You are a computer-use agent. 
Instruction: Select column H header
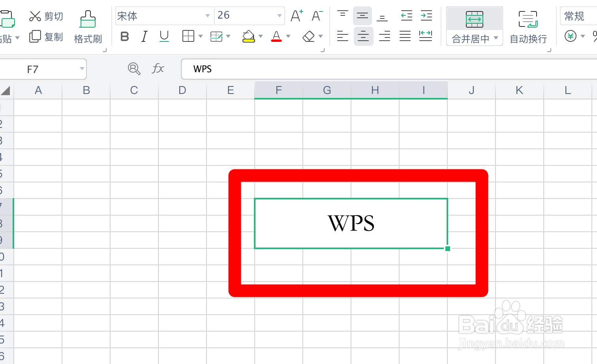(375, 90)
